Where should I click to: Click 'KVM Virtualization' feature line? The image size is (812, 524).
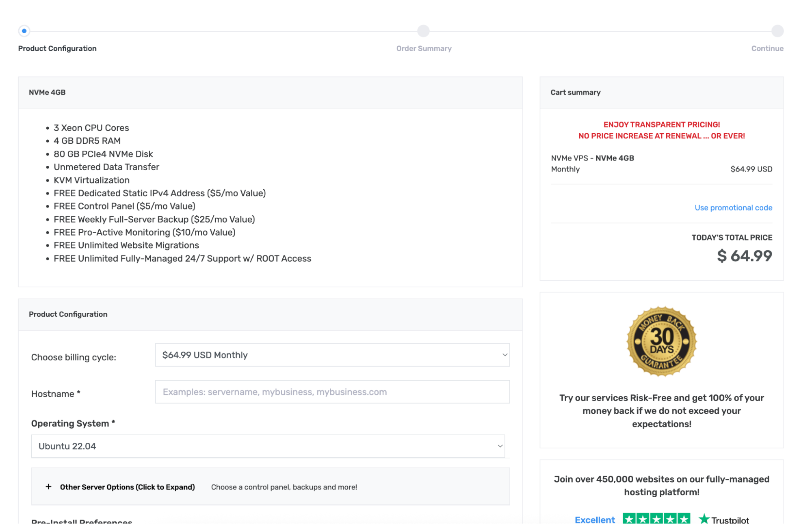91,180
